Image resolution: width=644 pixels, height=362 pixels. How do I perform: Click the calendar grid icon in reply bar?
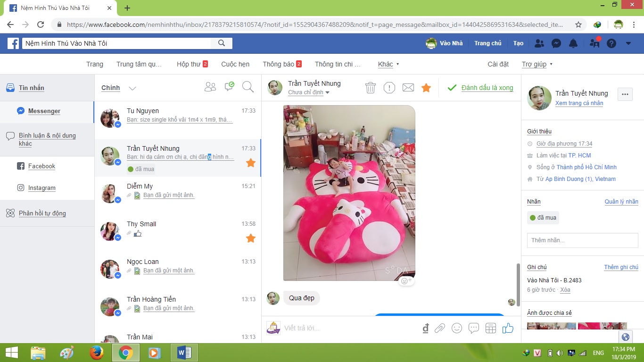point(491,328)
